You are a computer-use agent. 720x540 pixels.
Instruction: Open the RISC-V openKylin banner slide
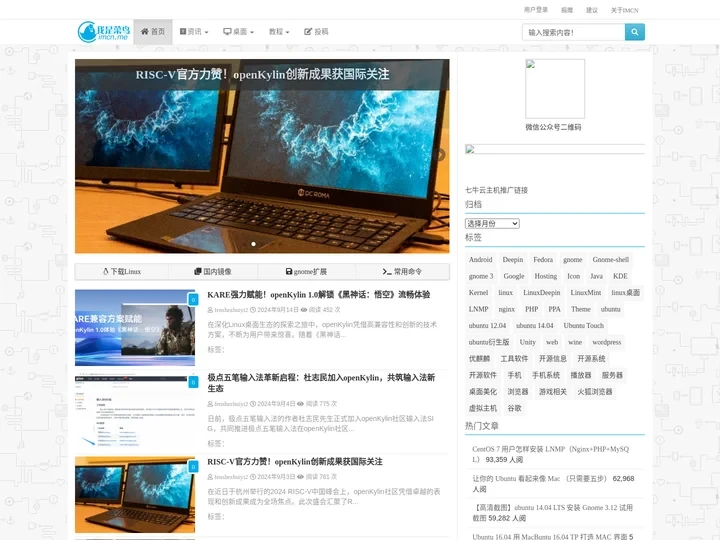[x=262, y=156]
